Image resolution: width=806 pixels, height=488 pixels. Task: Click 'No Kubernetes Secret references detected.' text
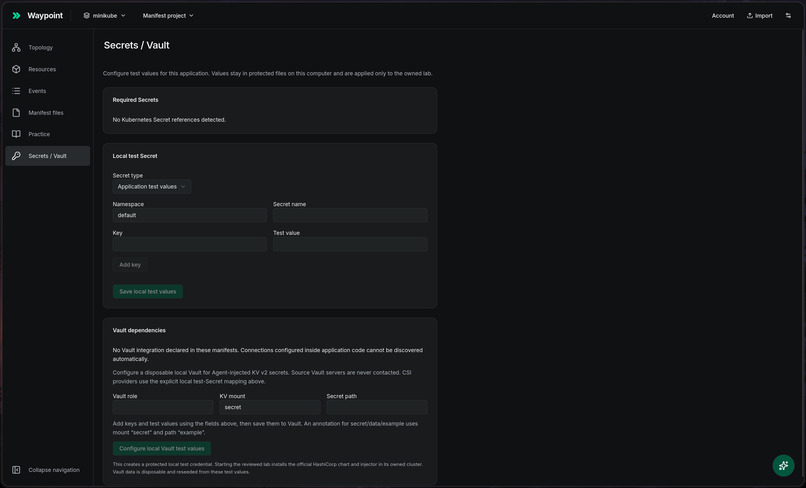[169, 119]
